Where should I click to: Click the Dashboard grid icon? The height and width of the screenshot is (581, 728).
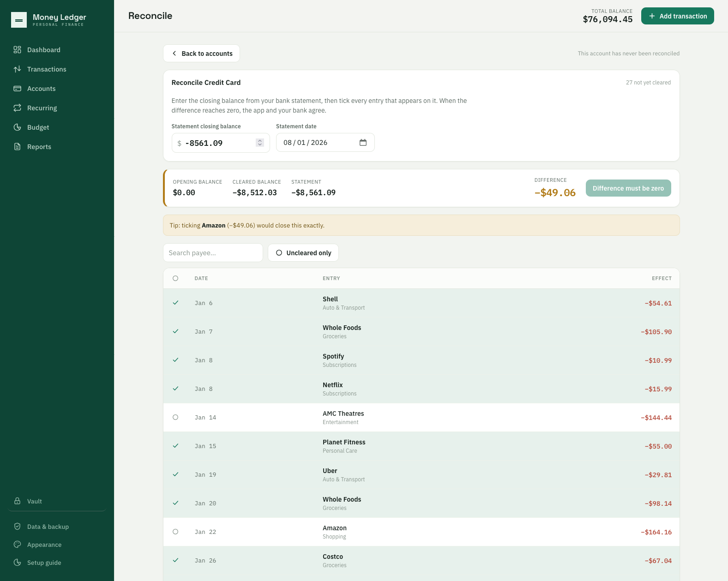coord(18,50)
